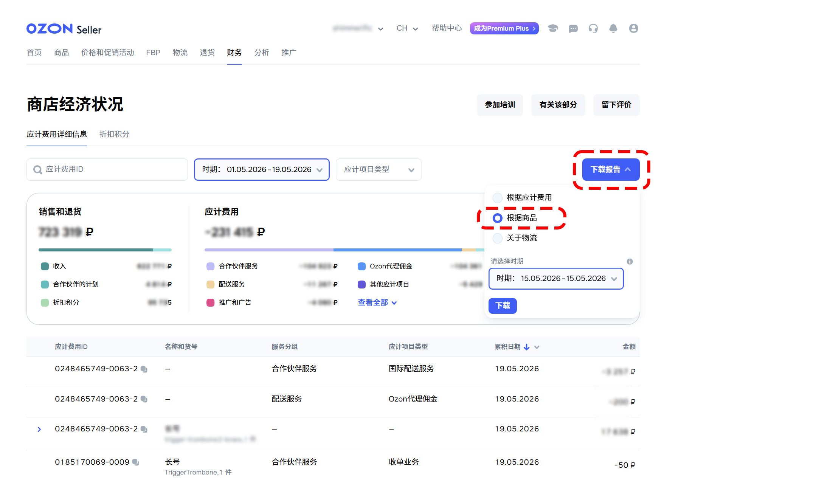Open the headset support icon

tap(593, 28)
